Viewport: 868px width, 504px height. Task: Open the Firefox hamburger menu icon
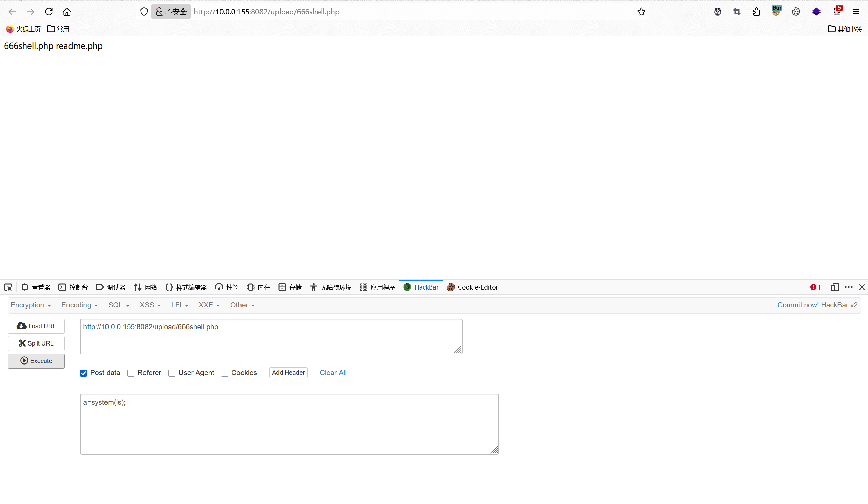coord(856,12)
